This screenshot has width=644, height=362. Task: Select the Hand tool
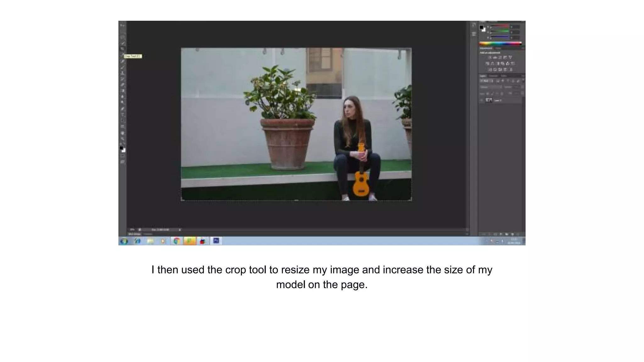122,133
